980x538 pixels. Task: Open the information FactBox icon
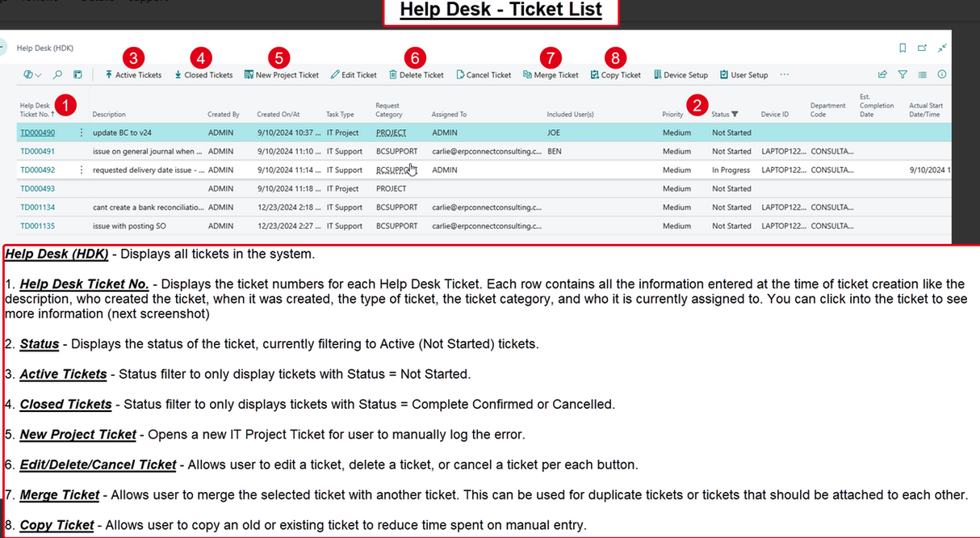pos(942,74)
